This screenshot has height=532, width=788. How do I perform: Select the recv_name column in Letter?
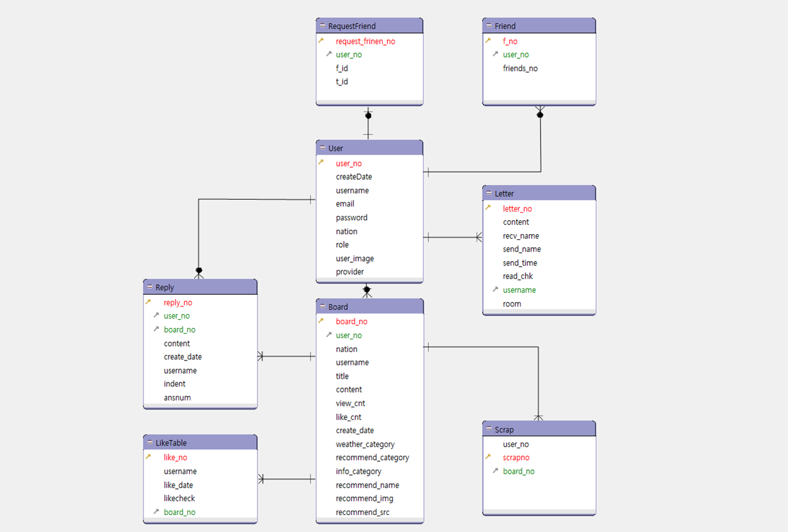coord(521,236)
